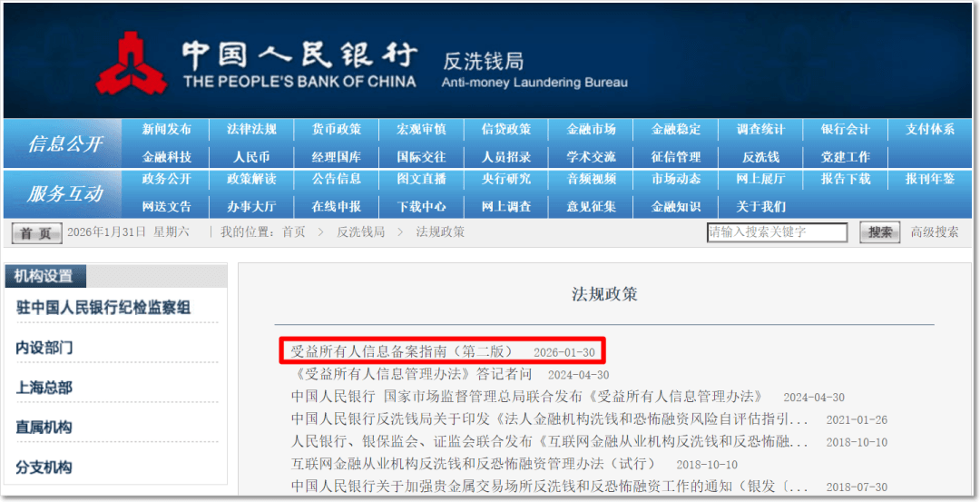Screen dimensions: 980x502
Task: Open 人员招录 menu item
Action: pos(506,157)
